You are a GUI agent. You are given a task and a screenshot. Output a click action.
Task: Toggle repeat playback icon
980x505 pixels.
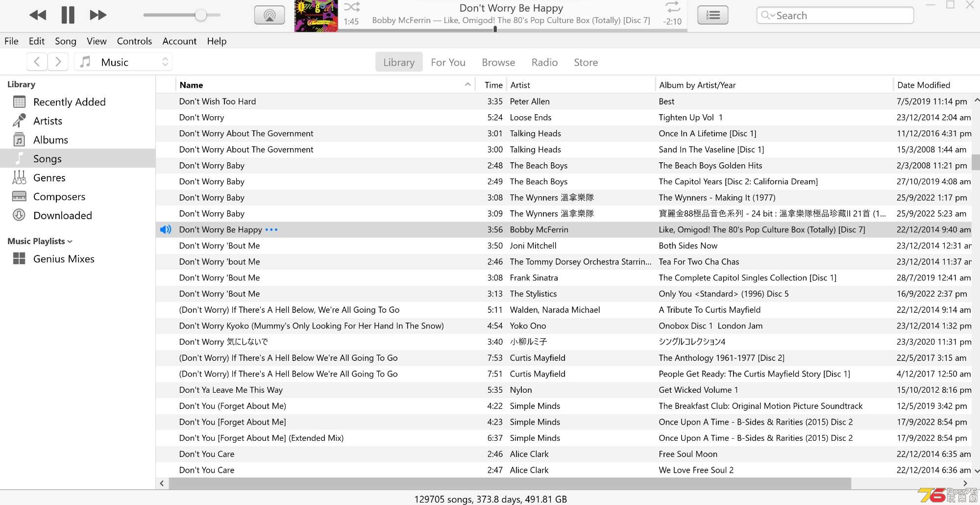673,7
